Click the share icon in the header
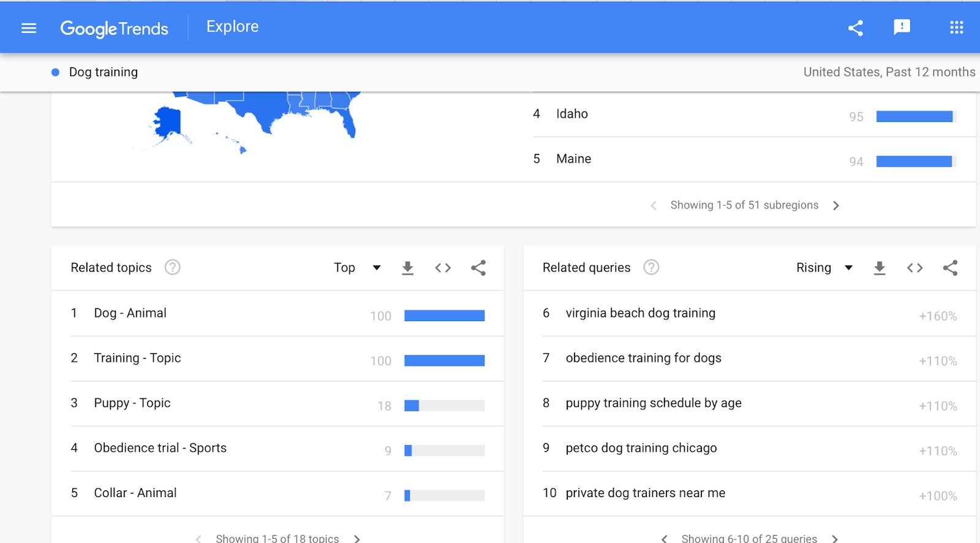The image size is (980, 543). click(856, 28)
